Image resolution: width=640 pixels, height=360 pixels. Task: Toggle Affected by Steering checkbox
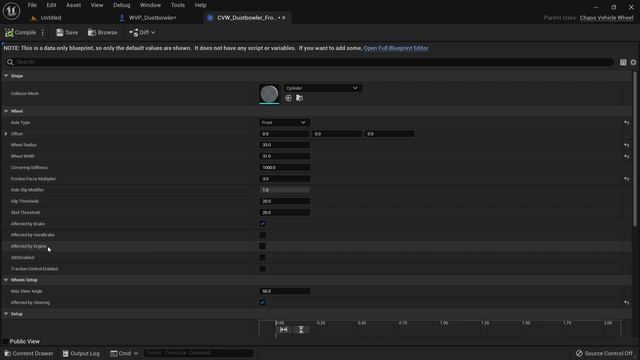click(262, 302)
